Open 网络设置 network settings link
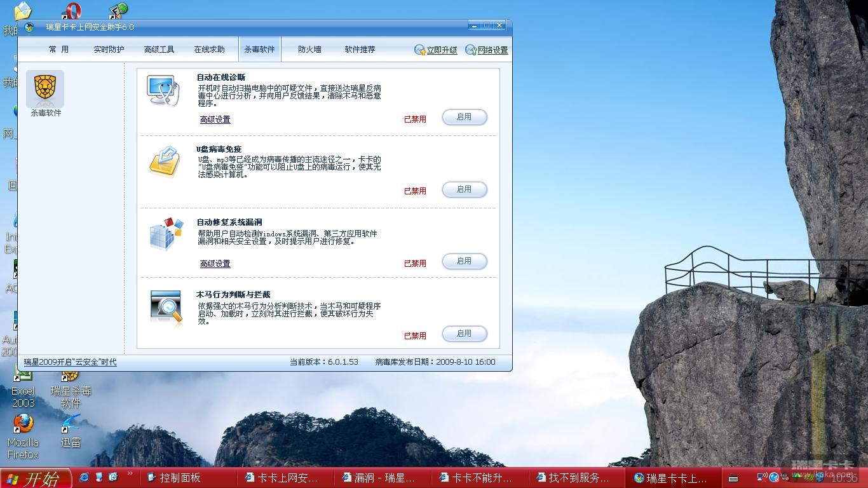Viewport: 868px width, 488px height. click(487, 50)
